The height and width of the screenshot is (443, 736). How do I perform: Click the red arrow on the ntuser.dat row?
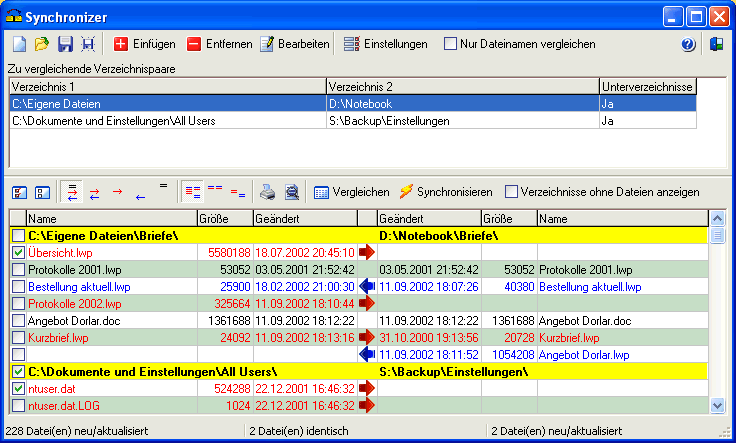[x=367, y=389]
